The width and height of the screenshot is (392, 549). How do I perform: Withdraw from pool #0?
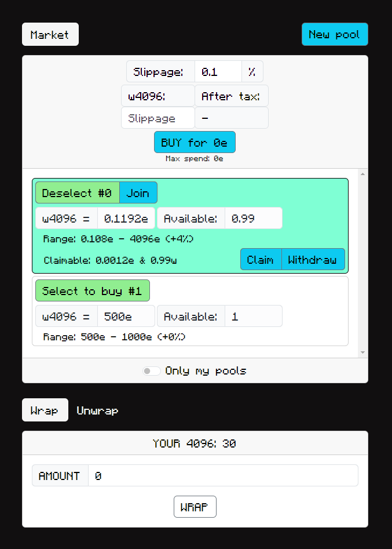[313, 260]
